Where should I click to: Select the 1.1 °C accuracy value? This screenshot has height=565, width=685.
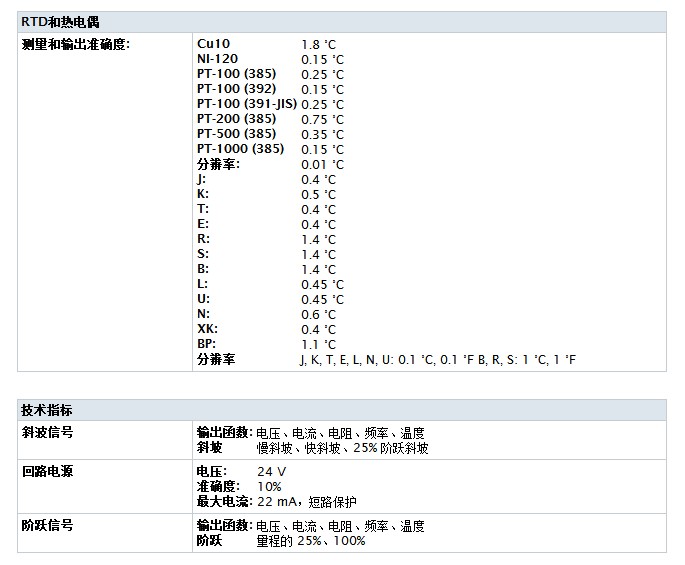318,344
